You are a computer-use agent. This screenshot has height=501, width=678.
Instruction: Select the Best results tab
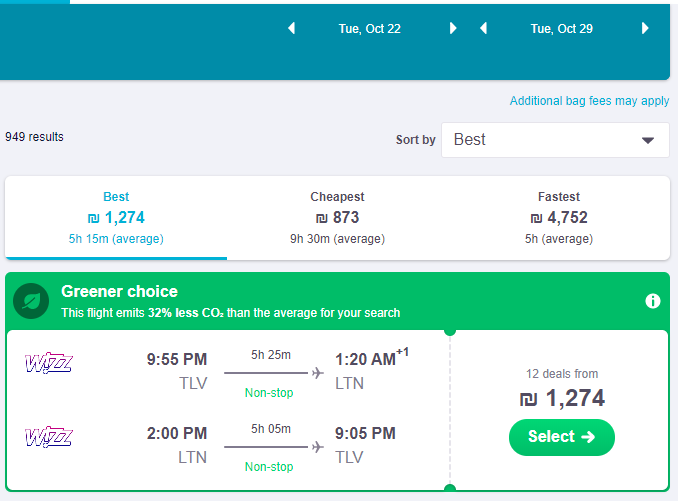(x=116, y=217)
